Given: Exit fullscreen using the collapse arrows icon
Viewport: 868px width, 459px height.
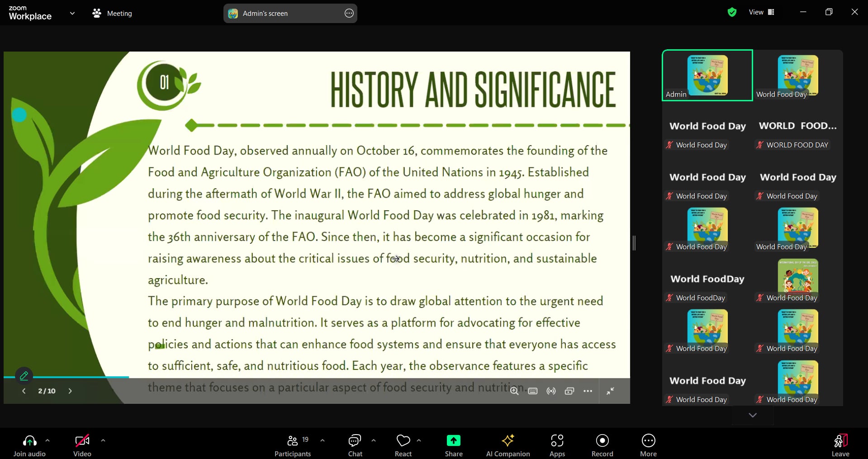Looking at the screenshot, I should (610, 391).
